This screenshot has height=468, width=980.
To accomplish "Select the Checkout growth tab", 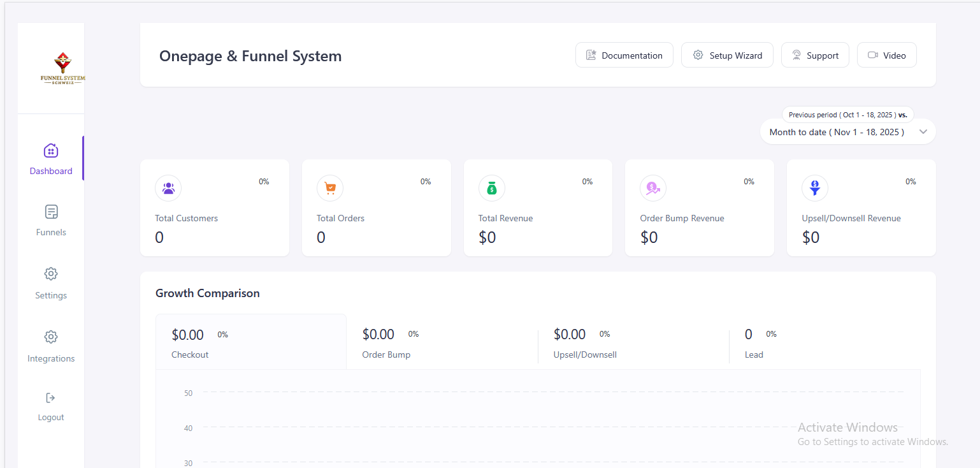I will click(x=251, y=342).
